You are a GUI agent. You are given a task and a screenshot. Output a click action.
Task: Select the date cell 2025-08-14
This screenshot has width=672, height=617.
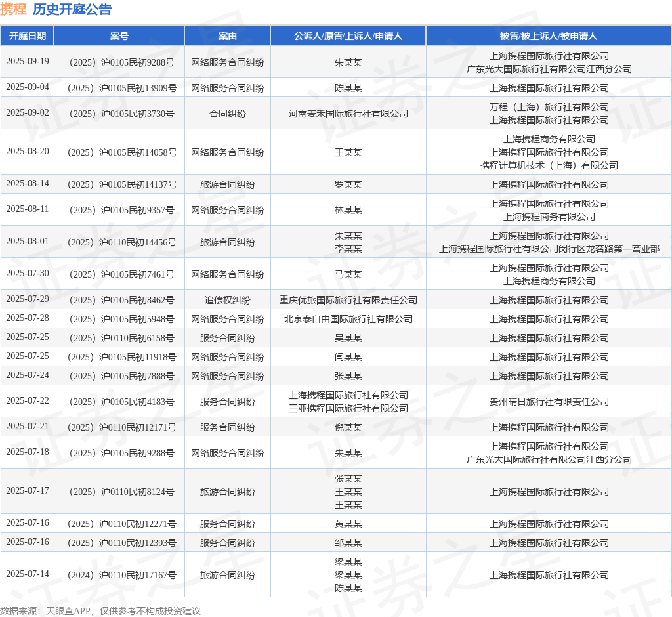[x=28, y=184]
